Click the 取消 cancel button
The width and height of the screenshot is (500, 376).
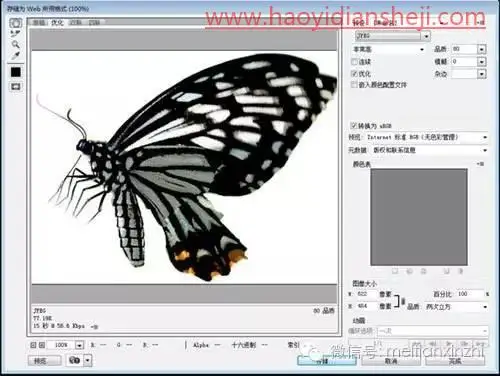391,361
